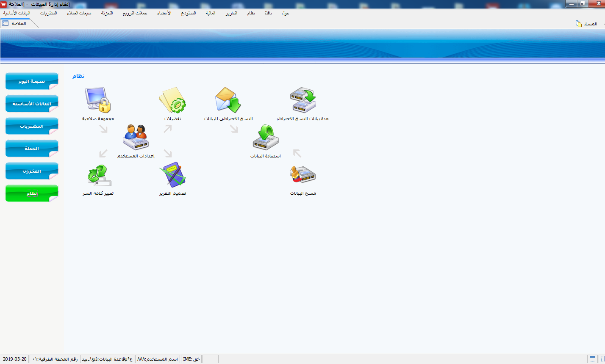Click the استعادة البيانات restore data icon
This screenshot has width=605, height=364.
(x=266, y=137)
